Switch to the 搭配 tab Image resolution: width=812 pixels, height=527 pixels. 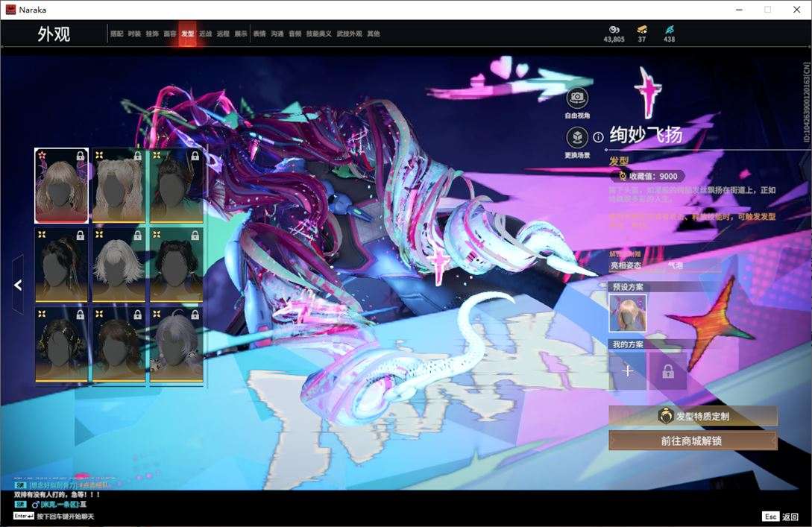point(116,34)
